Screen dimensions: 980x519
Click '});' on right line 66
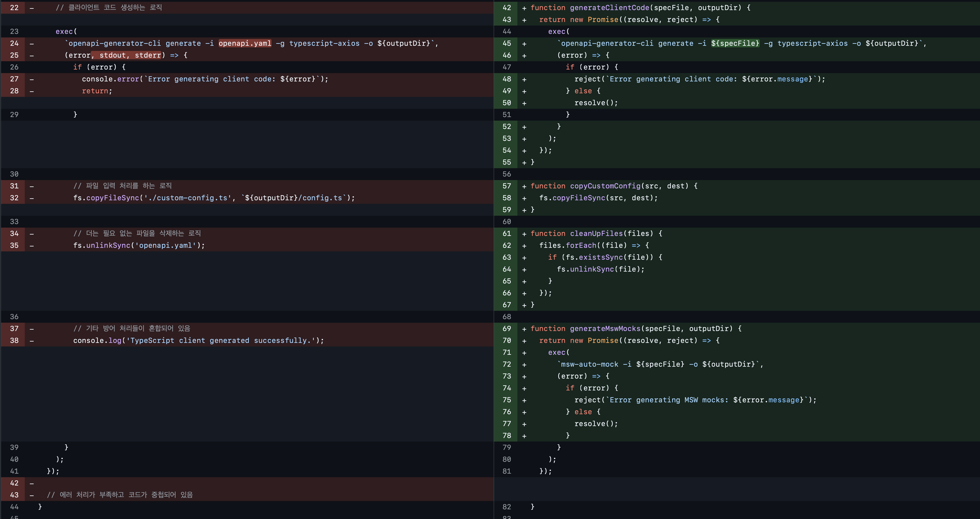coord(546,293)
